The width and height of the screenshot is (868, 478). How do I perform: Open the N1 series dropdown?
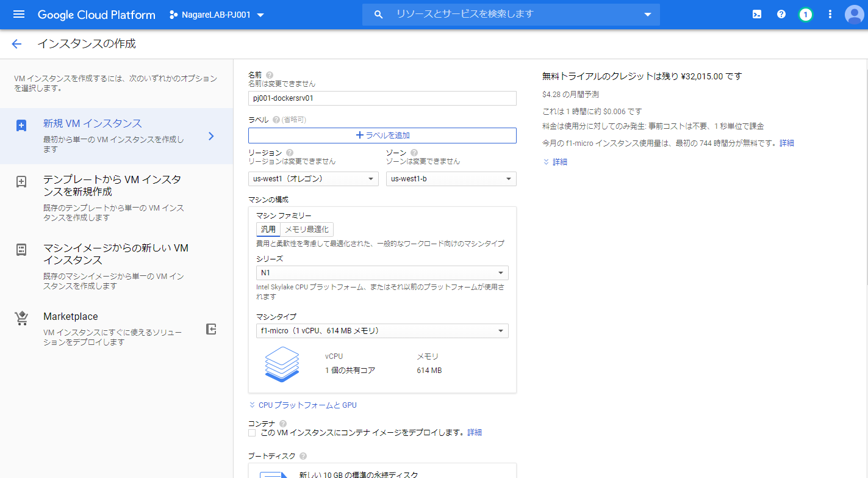point(382,273)
